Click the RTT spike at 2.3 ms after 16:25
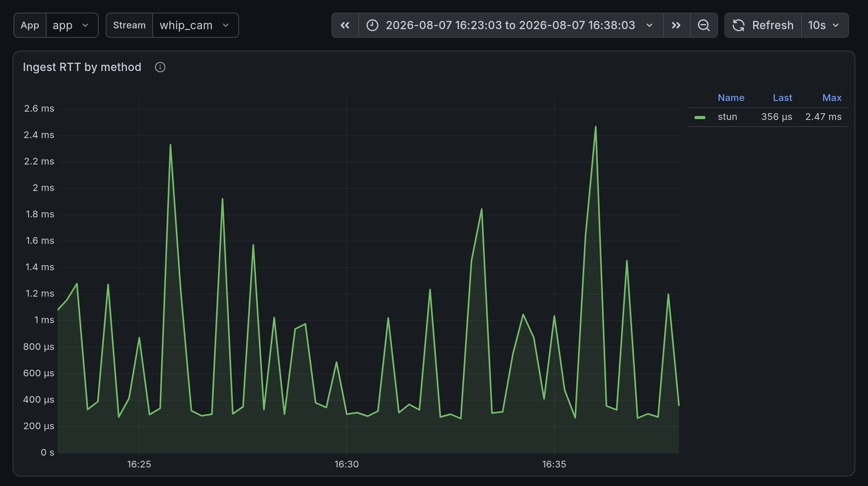The image size is (868, 486). click(170, 145)
